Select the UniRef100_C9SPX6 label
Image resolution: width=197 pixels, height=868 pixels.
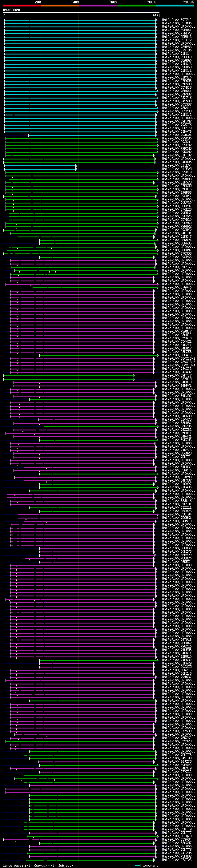177,257
